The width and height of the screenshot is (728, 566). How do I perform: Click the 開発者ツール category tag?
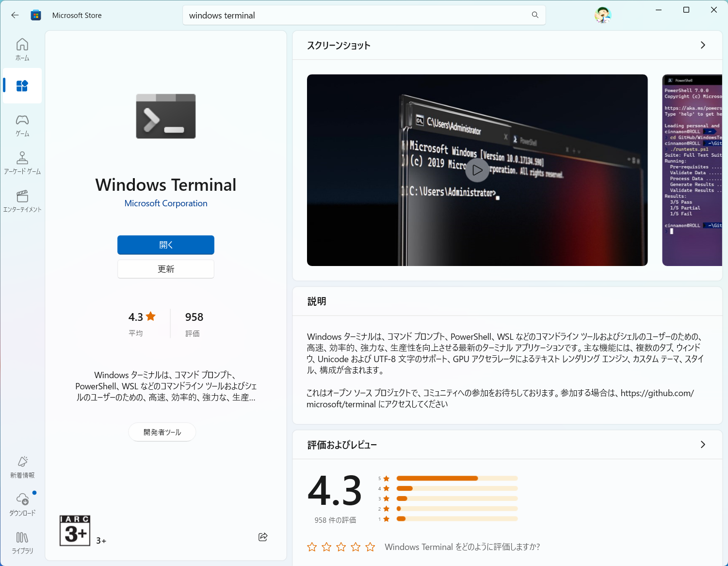[162, 432]
